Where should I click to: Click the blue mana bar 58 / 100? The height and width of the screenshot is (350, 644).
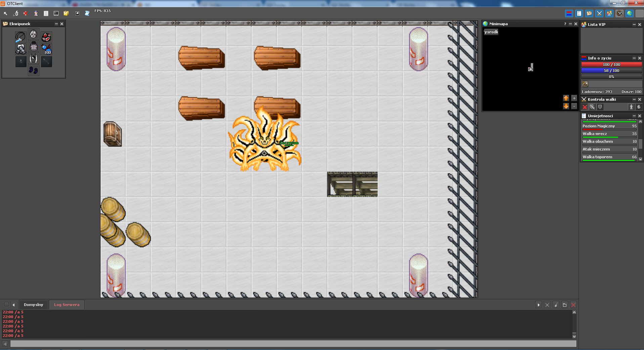click(611, 71)
